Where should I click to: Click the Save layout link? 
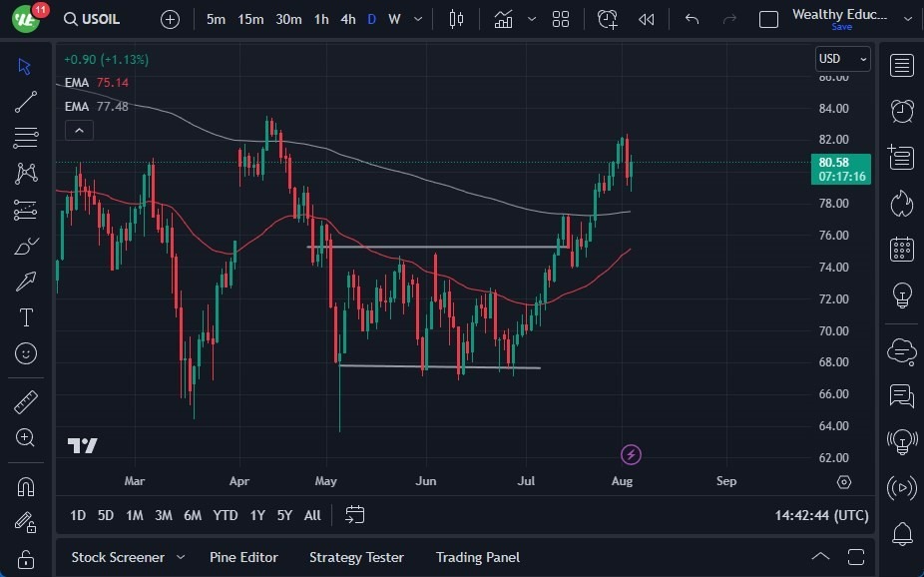coord(842,27)
